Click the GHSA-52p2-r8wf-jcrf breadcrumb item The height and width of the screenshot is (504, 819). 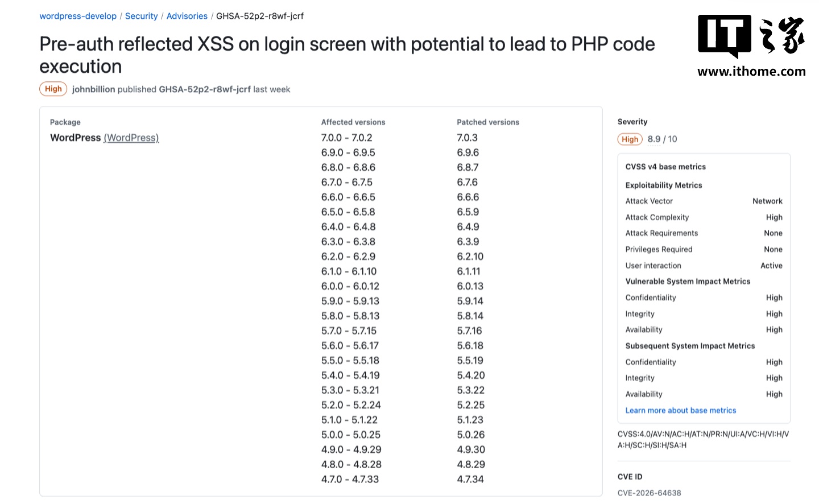260,16
